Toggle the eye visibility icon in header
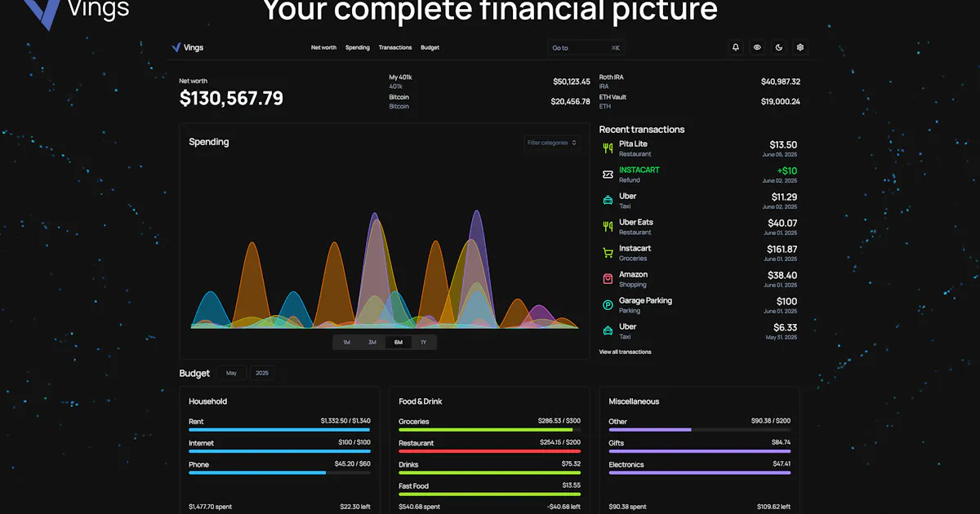 [x=757, y=47]
